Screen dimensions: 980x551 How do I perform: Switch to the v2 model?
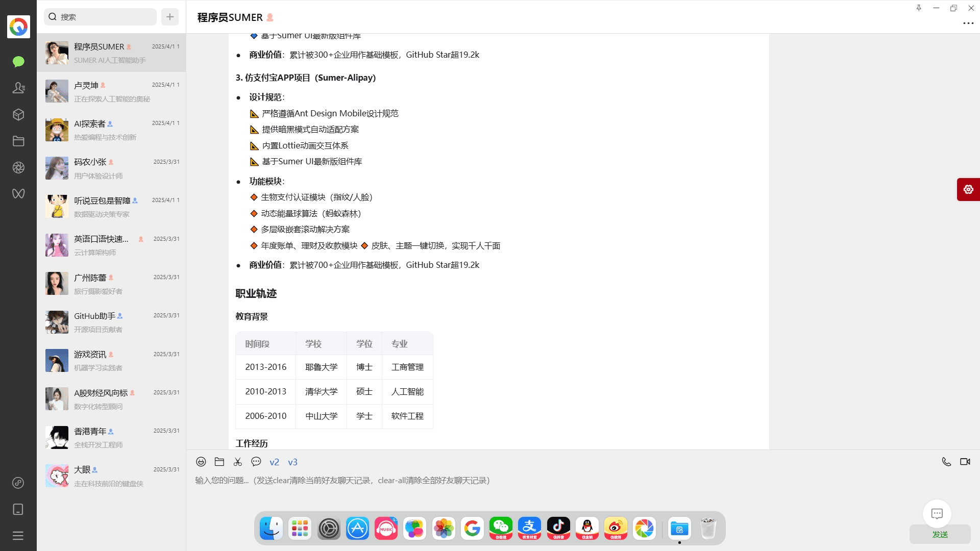[275, 462]
